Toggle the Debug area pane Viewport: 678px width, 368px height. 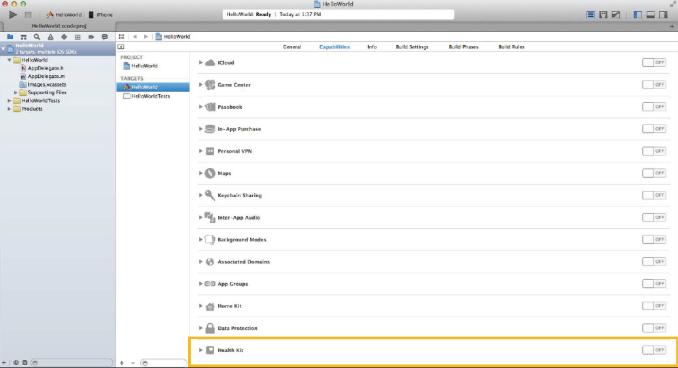651,15
